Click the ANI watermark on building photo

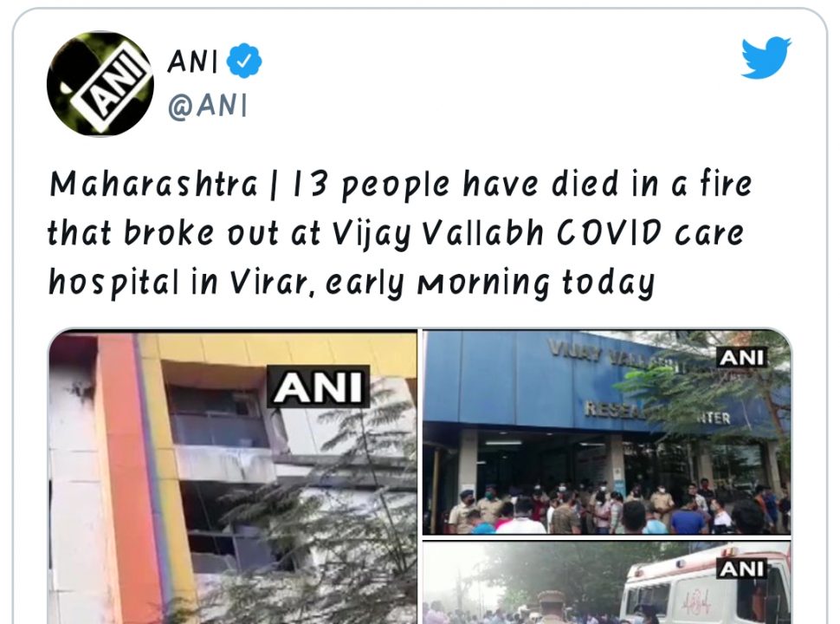318,387
